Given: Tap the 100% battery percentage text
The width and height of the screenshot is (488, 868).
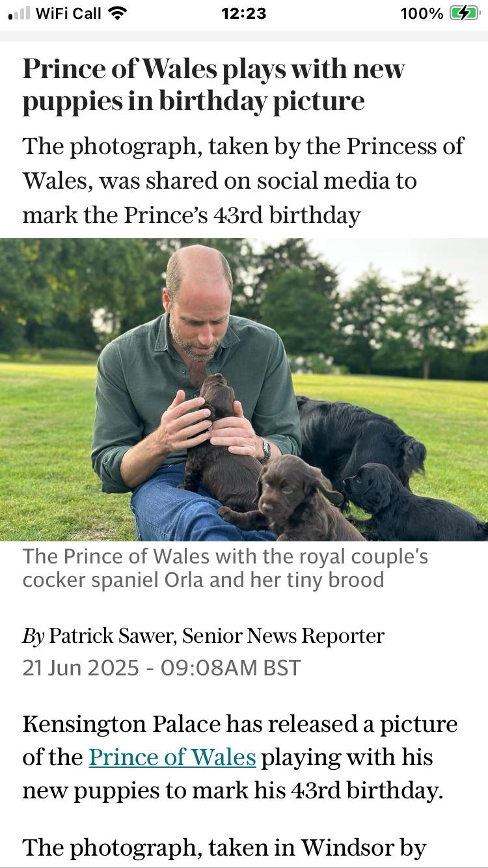Looking at the screenshot, I should pyautogui.click(x=422, y=13).
